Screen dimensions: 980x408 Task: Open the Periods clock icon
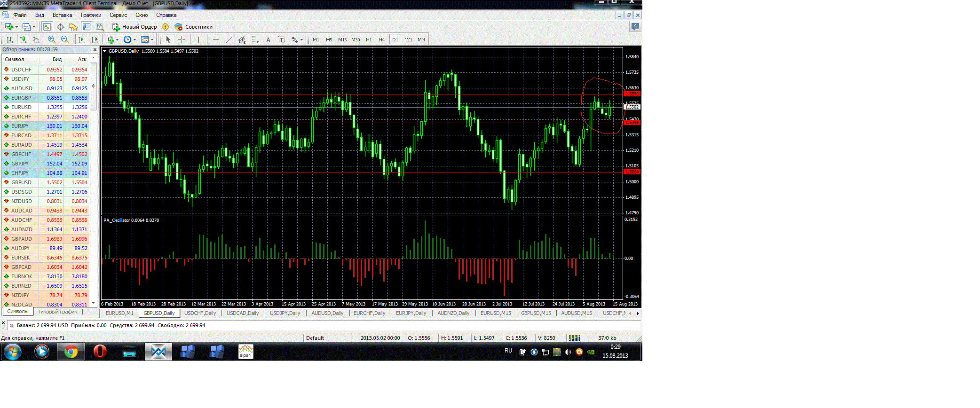pos(127,39)
